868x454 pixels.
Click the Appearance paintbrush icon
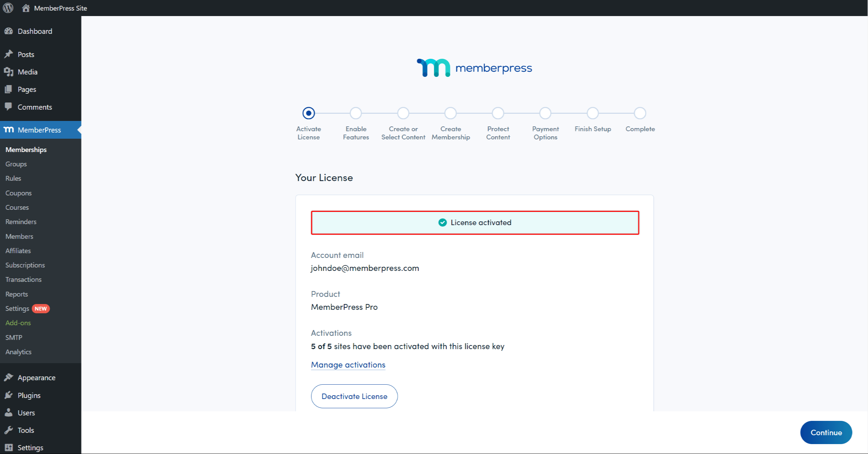pos(9,377)
